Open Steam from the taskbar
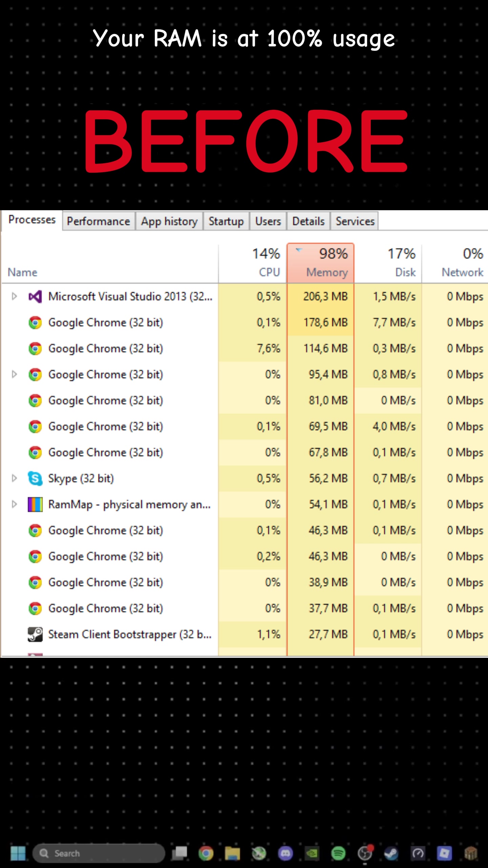488x868 pixels. pos(391,853)
